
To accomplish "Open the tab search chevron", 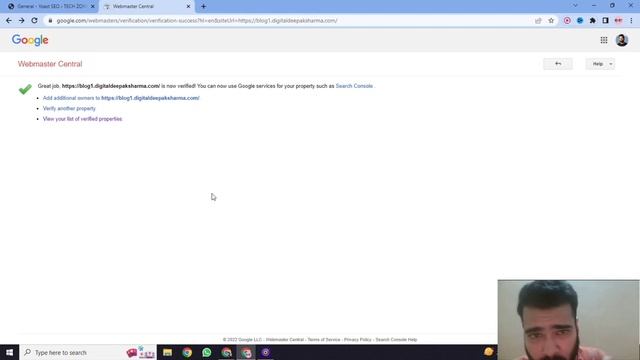I will [x=575, y=6].
